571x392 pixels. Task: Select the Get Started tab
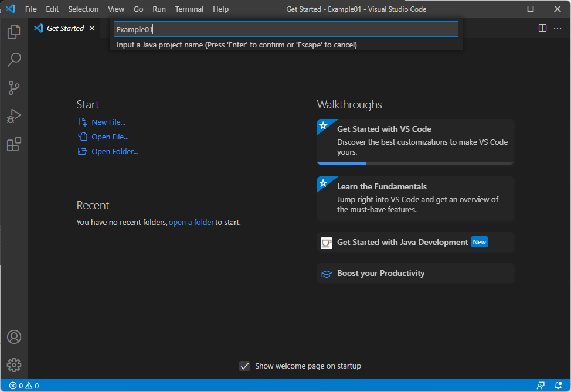tap(65, 28)
